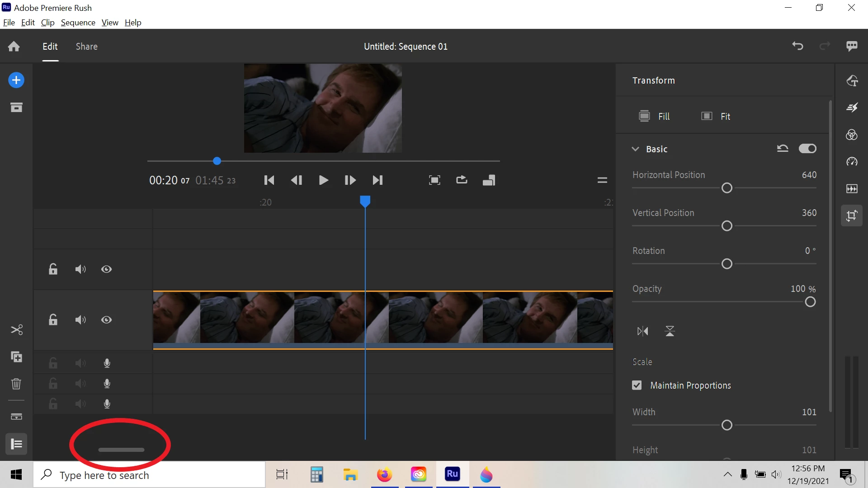The image size is (868, 488).
Task: Click the Fit button
Action: (x=716, y=116)
